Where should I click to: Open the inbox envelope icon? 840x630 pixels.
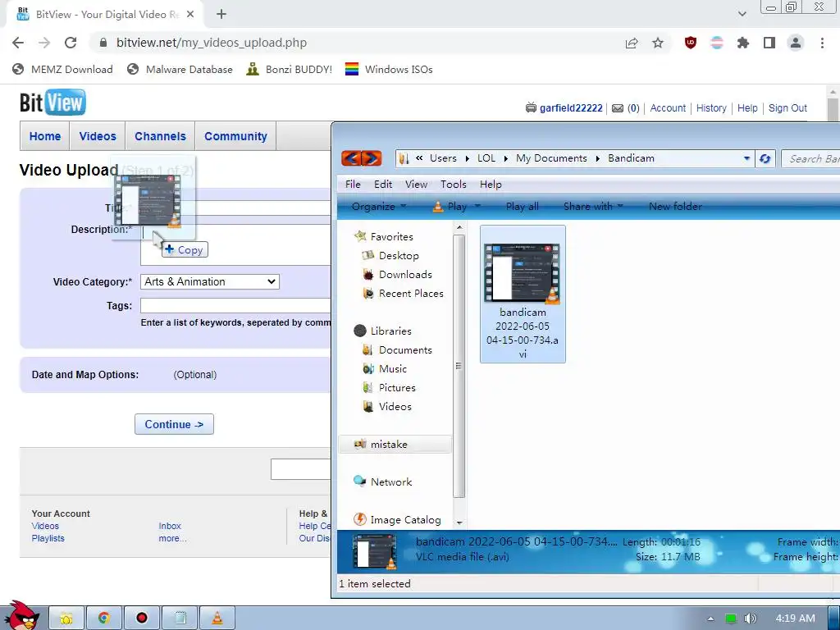pyautogui.click(x=617, y=108)
